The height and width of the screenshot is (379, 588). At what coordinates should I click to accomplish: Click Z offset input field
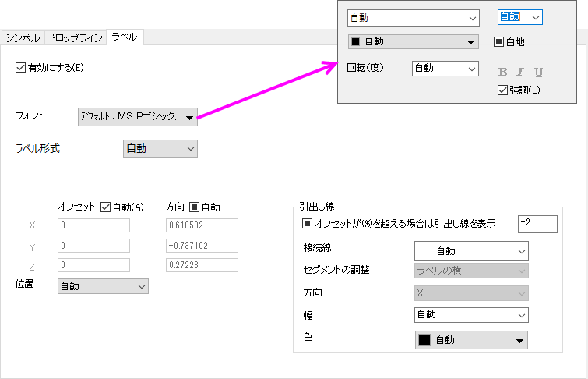[93, 265]
